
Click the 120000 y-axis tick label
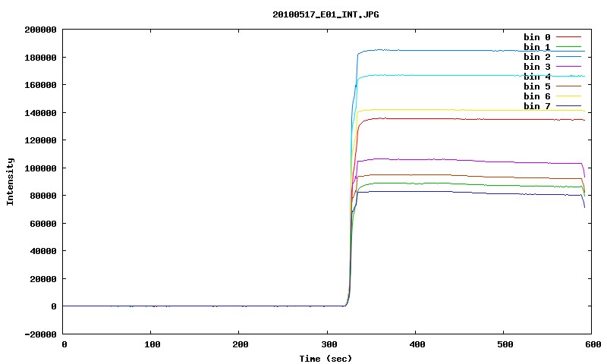(x=40, y=140)
